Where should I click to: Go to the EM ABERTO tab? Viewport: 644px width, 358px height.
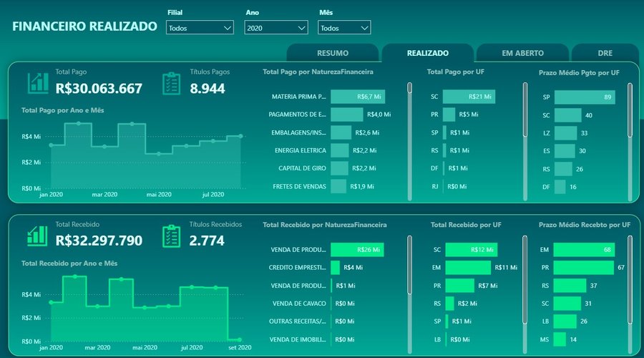[522, 53]
